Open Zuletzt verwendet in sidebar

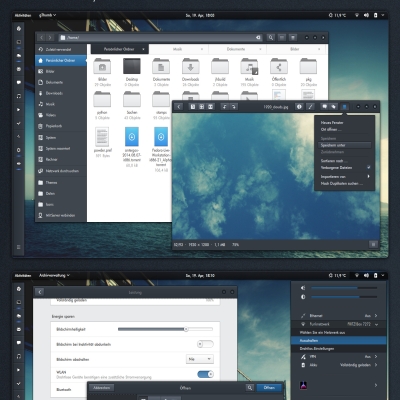click(61, 49)
